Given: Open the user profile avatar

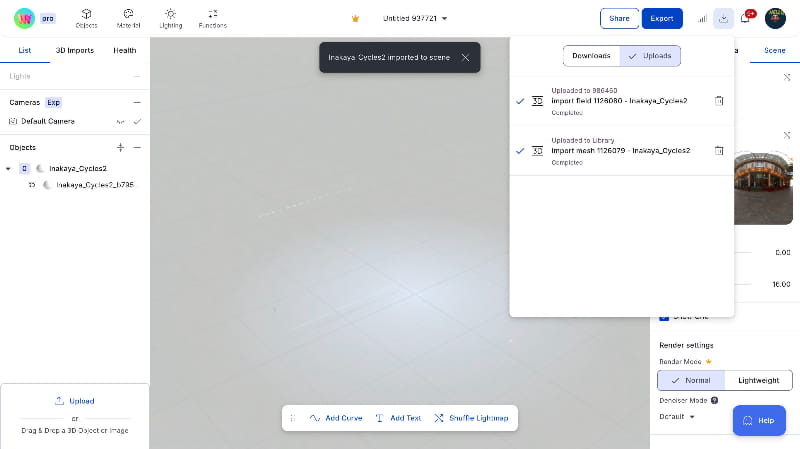Looking at the screenshot, I should point(775,18).
